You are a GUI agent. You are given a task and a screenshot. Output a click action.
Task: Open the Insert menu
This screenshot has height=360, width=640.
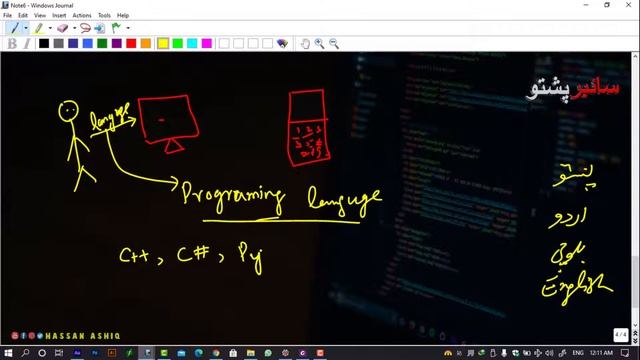coord(59,15)
